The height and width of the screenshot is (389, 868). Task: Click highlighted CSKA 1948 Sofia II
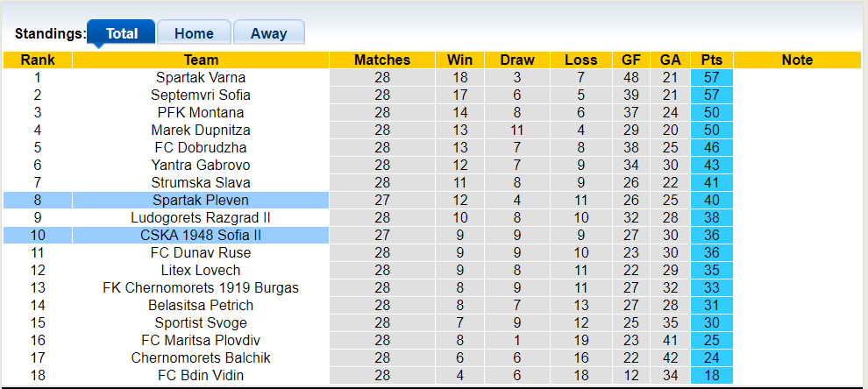[x=201, y=235]
